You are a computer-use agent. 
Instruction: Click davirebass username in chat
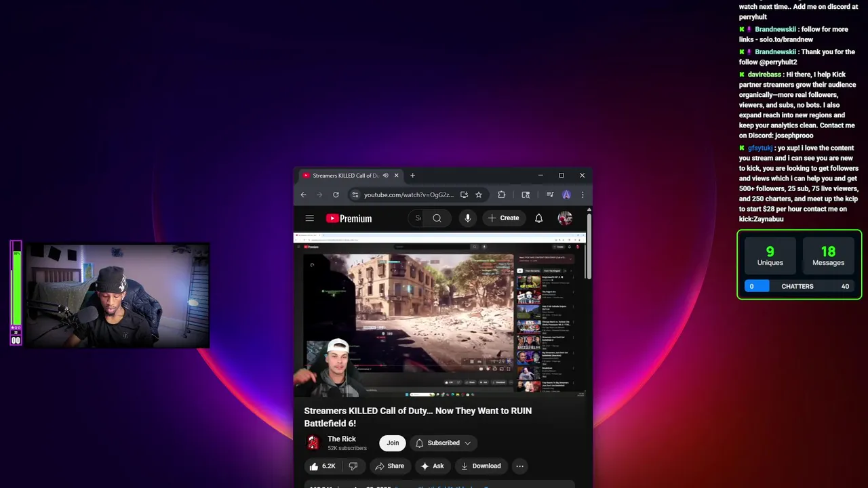point(766,75)
